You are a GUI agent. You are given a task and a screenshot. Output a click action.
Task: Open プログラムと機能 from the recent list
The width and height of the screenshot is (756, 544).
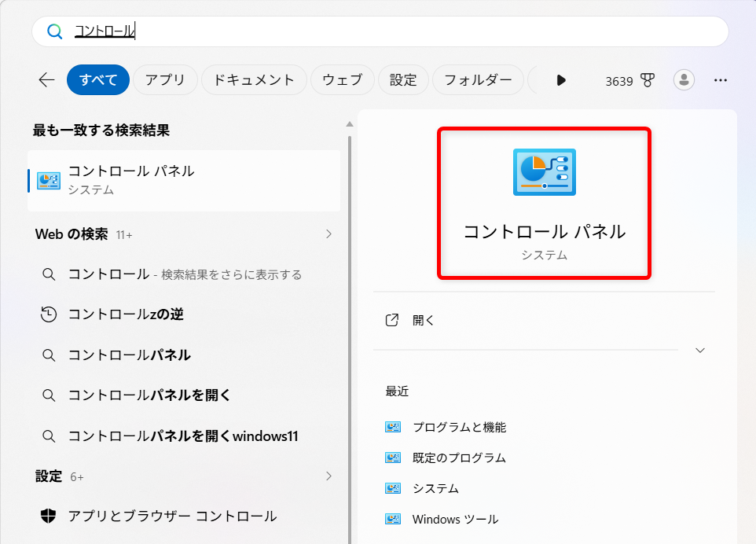[461, 427]
